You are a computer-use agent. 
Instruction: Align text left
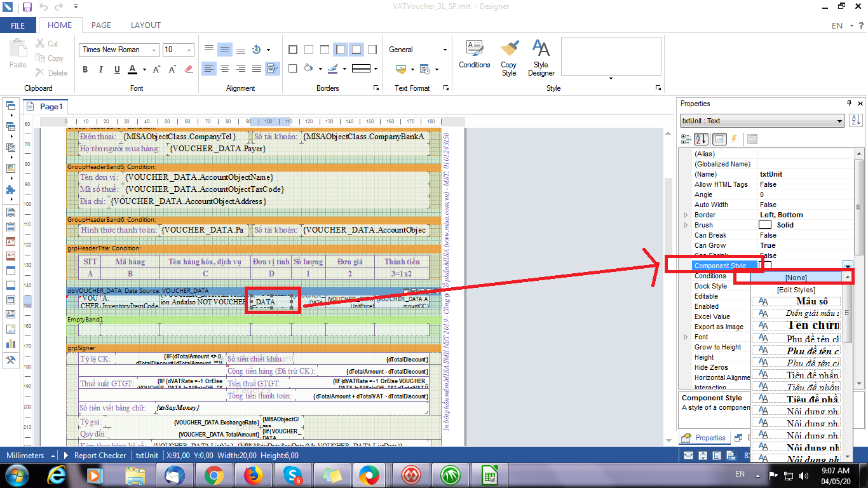pos(210,69)
